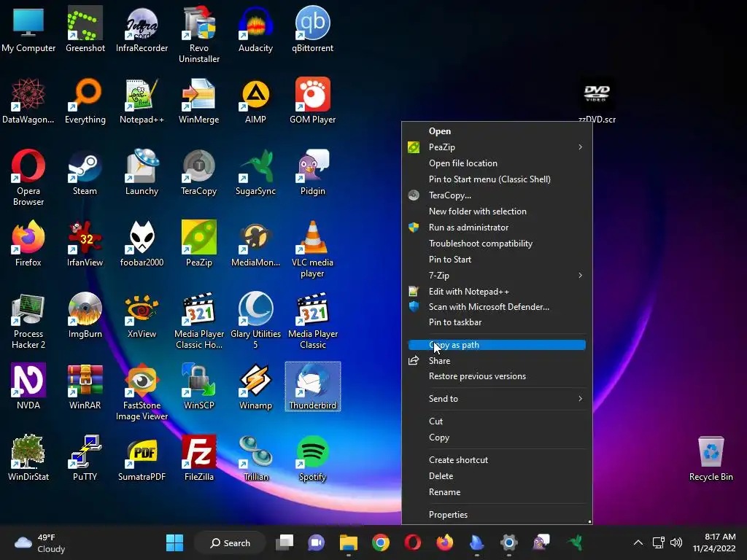Choose Open file location

click(497, 163)
